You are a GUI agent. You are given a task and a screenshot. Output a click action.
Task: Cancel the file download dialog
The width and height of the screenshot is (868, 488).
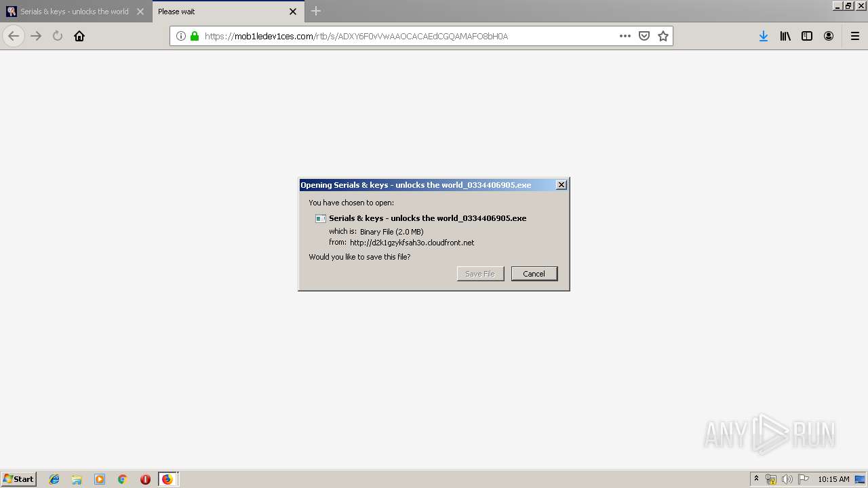[534, 274]
